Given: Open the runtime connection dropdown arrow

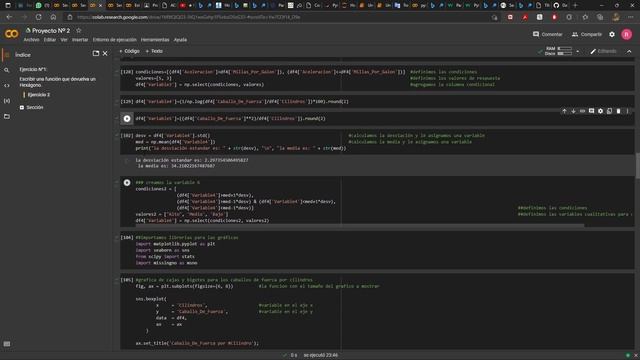Looking at the screenshot, I should coord(578,51).
